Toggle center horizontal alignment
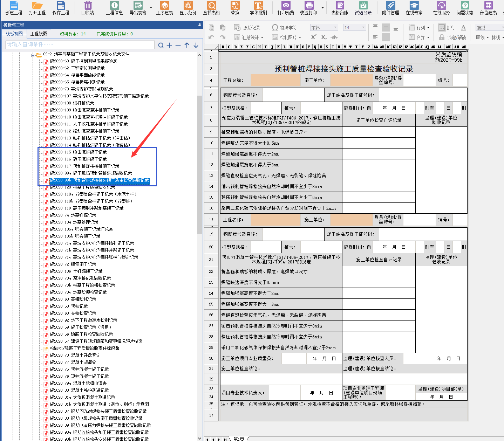This screenshot has height=441, width=504. [386, 37]
